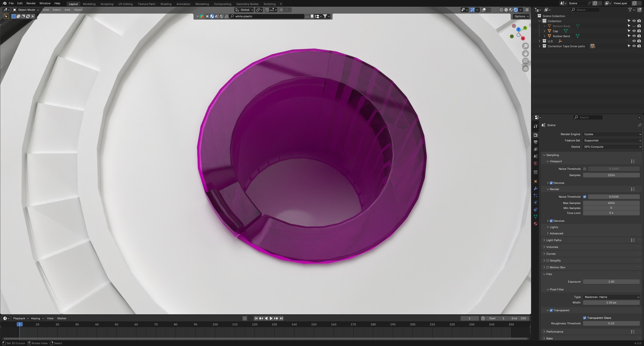Image resolution: width=644 pixels, height=346 pixels.
Task: Hide the Cap object in viewport
Action: coord(634,31)
